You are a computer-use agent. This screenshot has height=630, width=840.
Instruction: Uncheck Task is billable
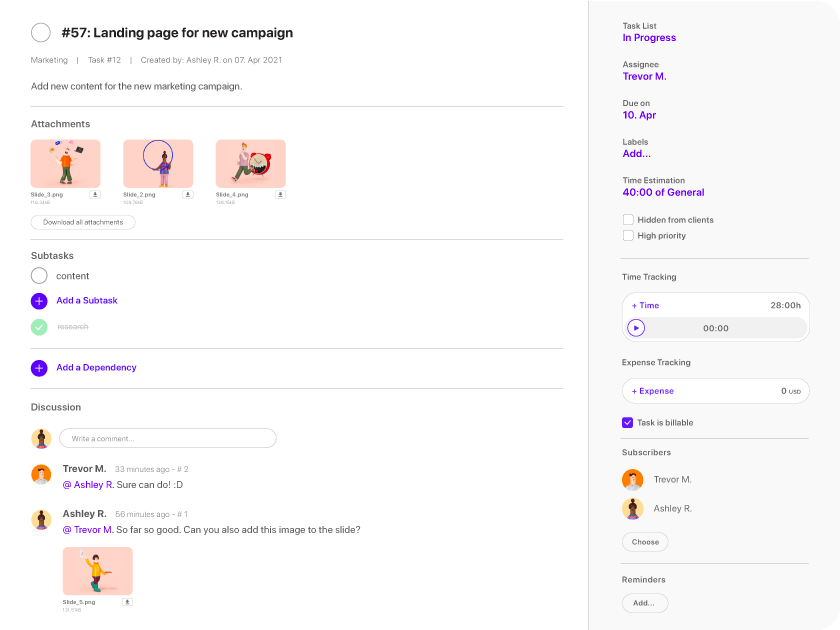(x=627, y=422)
